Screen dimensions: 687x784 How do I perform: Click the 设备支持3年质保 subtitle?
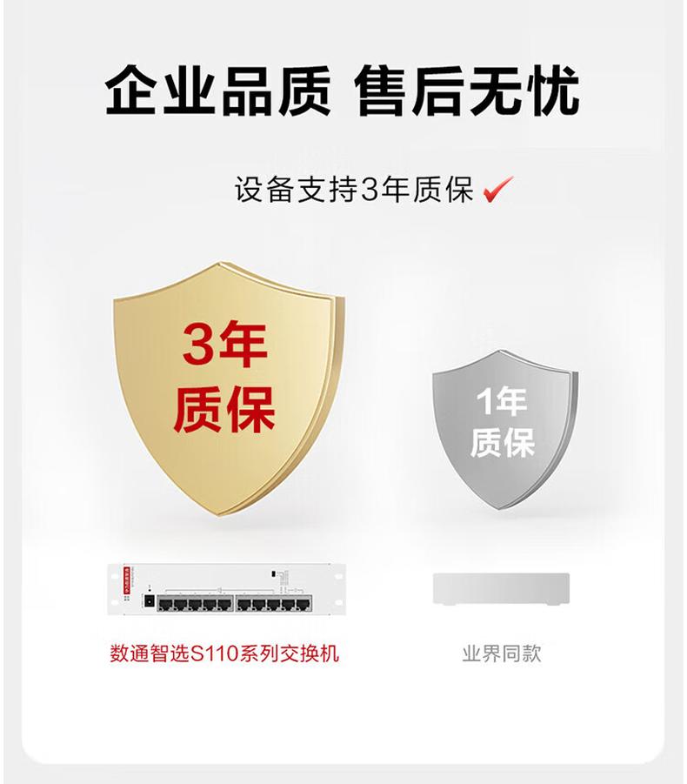354,190
